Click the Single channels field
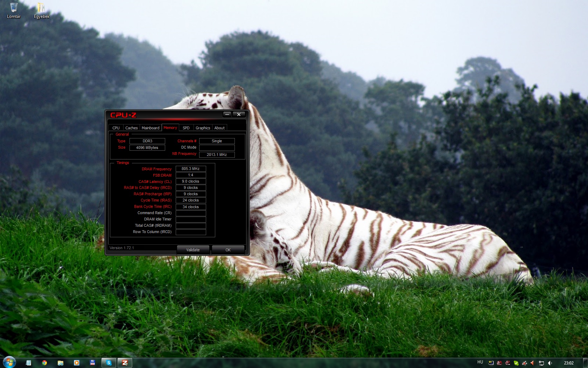Viewport: 588px width, 368px height. [x=217, y=141]
